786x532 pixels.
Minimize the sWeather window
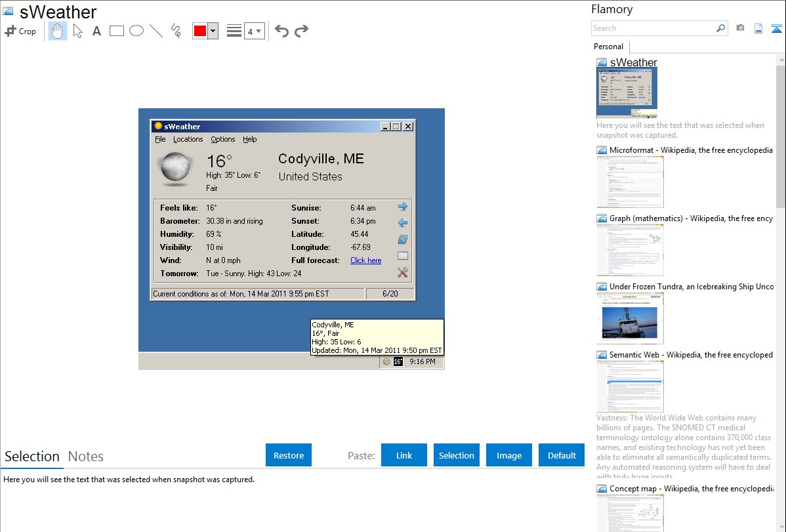(385, 127)
